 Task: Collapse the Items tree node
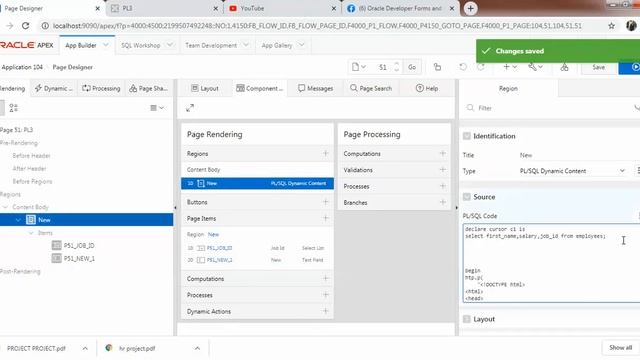pos(31,233)
